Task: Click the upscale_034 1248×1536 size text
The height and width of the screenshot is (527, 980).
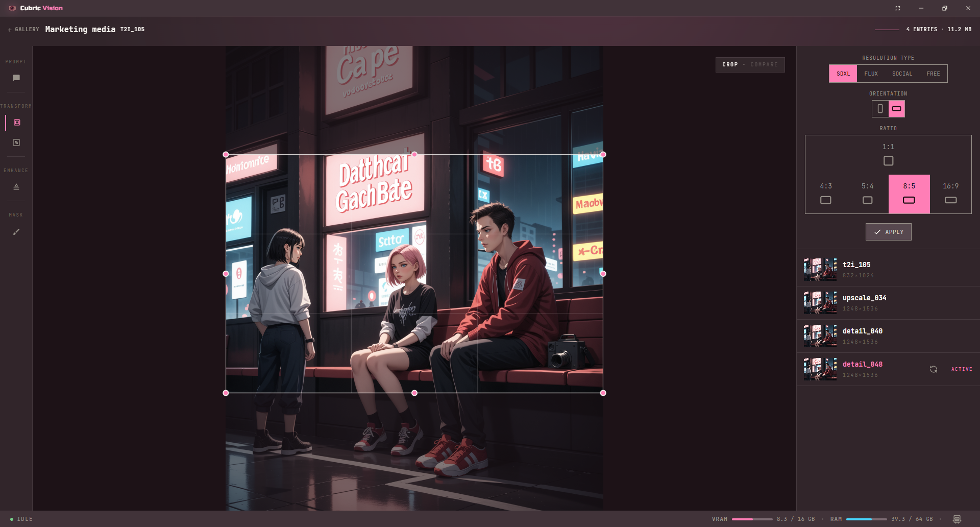Action: (x=860, y=309)
